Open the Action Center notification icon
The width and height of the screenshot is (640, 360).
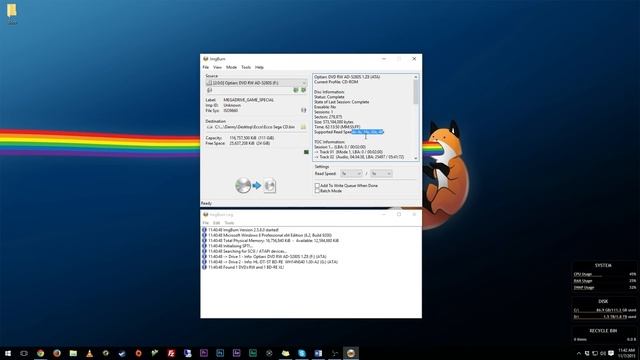[x=611, y=353]
